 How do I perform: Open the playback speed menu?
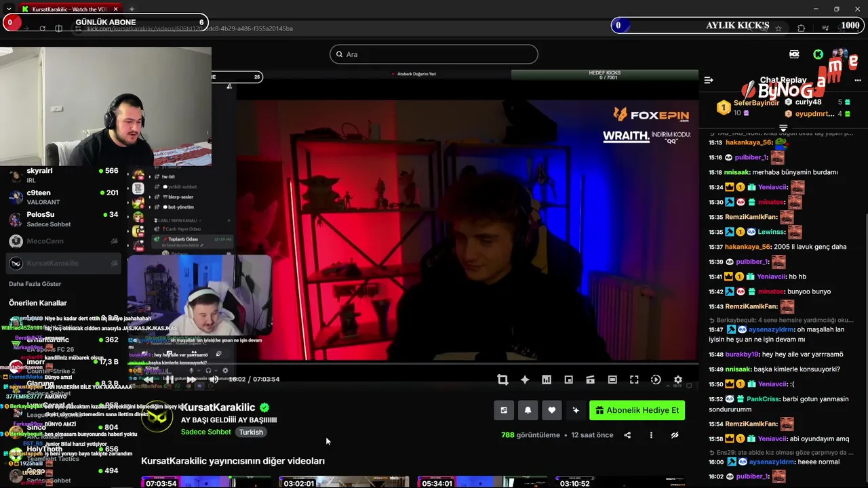pyautogui.click(x=656, y=380)
